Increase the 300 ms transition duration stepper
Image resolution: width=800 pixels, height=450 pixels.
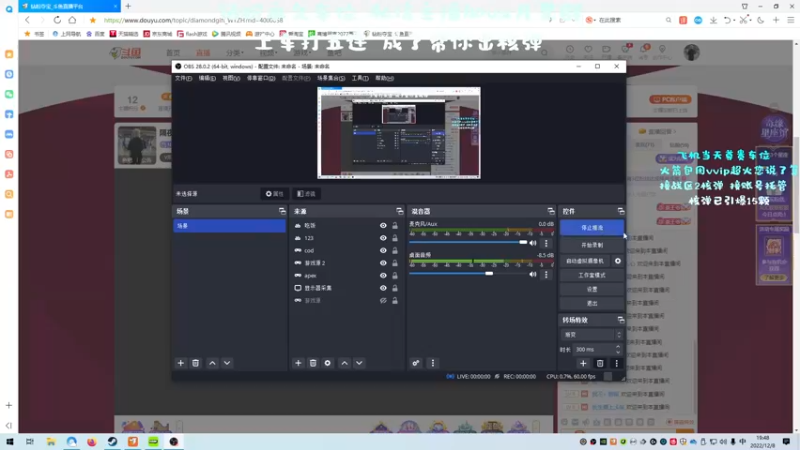pos(618,347)
